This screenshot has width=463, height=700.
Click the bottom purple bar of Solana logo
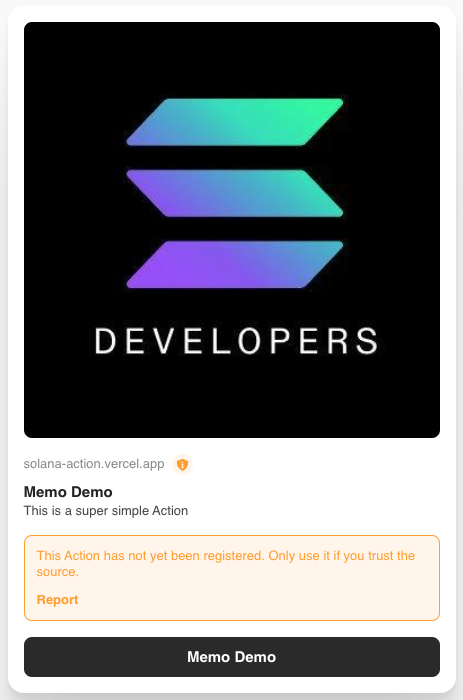(235, 264)
